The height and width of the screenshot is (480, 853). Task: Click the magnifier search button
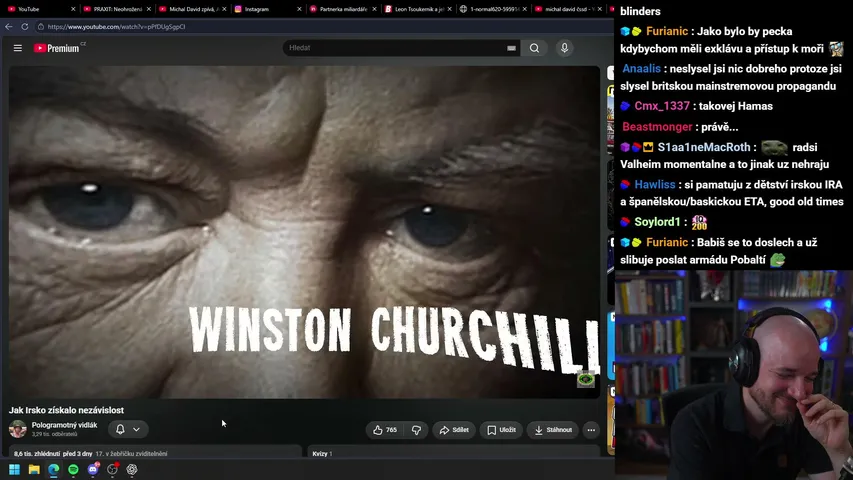click(534, 48)
